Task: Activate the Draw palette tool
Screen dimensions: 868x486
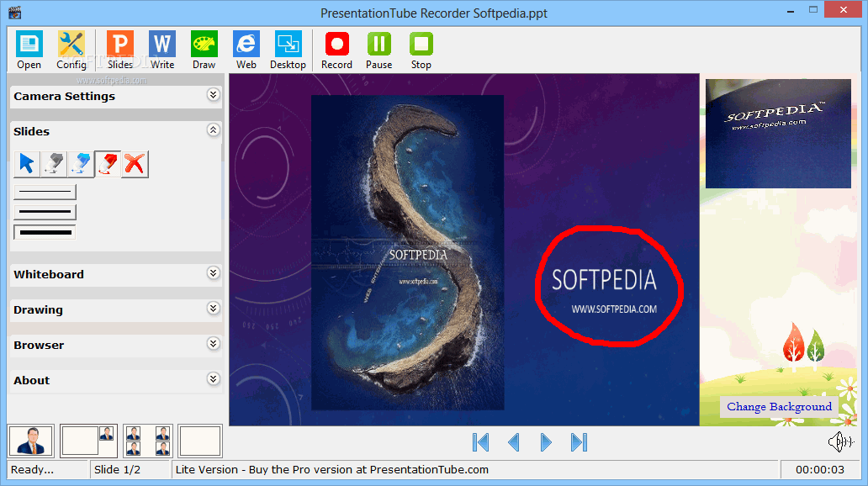Action: [204, 50]
